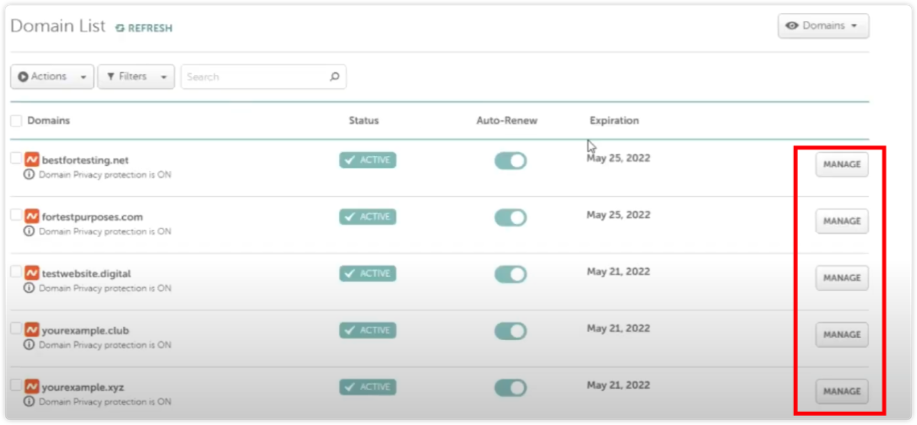Image resolution: width=917 pixels, height=425 pixels.
Task: Tick the select-all Domains header checkbox
Action: (x=16, y=121)
